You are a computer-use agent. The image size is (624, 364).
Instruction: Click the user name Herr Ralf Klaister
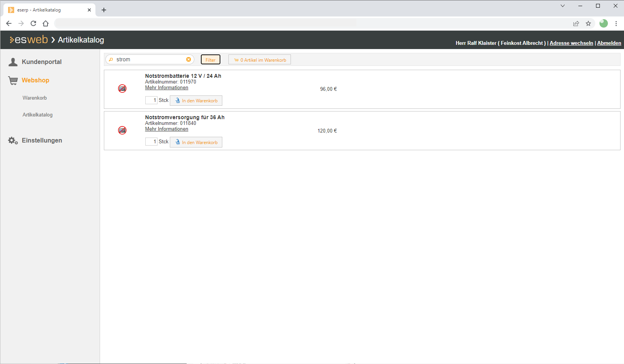(x=476, y=43)
